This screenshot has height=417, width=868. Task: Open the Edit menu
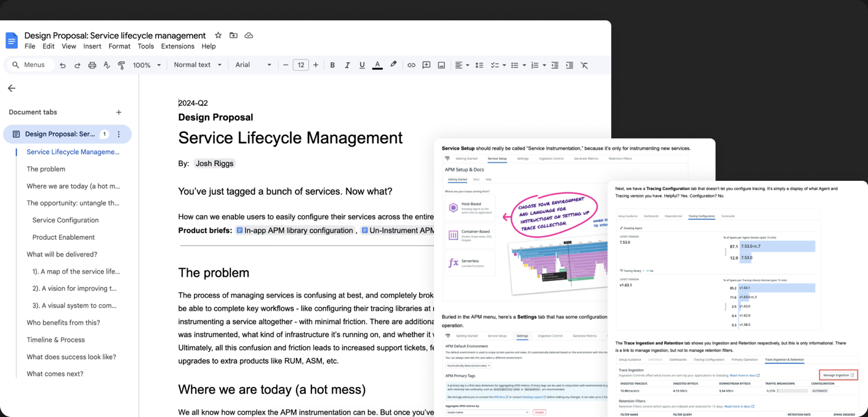(49, 46)
